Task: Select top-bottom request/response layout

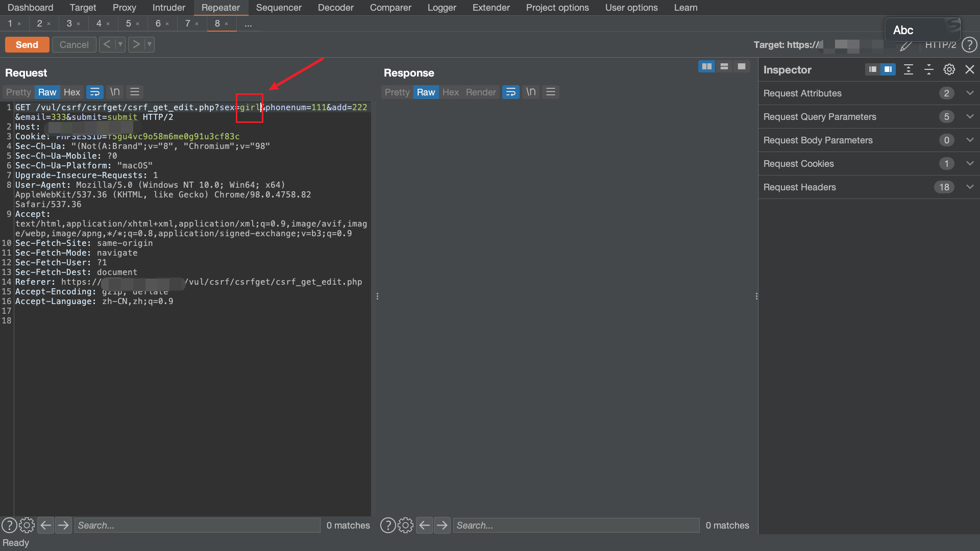Action: [724, 67]
